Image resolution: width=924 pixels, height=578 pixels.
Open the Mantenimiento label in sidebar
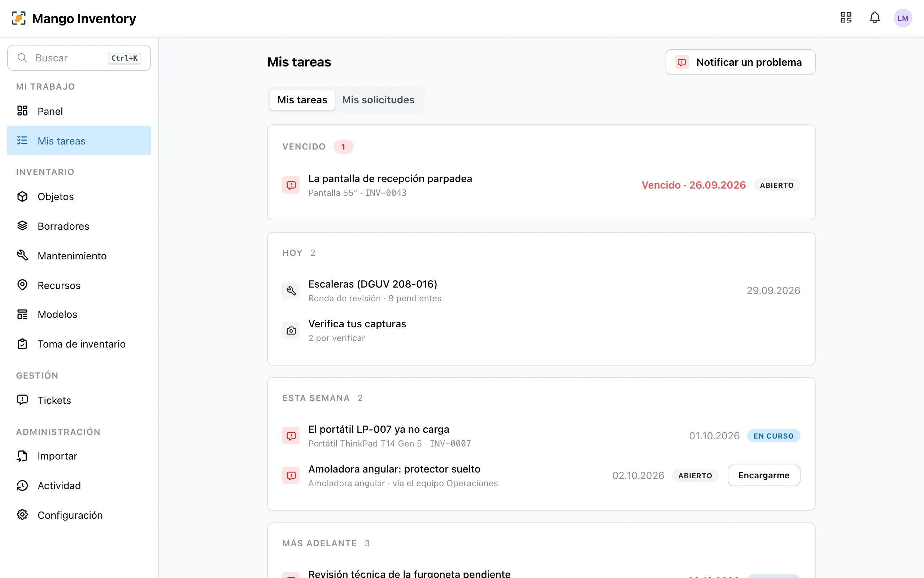click(72, 256)
